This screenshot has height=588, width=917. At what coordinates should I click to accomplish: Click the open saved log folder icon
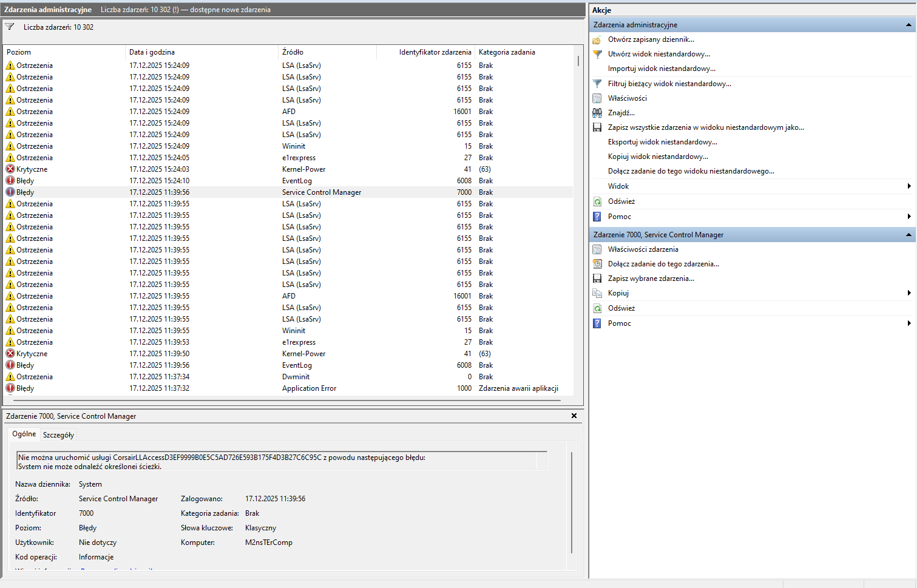coord(597,39)
